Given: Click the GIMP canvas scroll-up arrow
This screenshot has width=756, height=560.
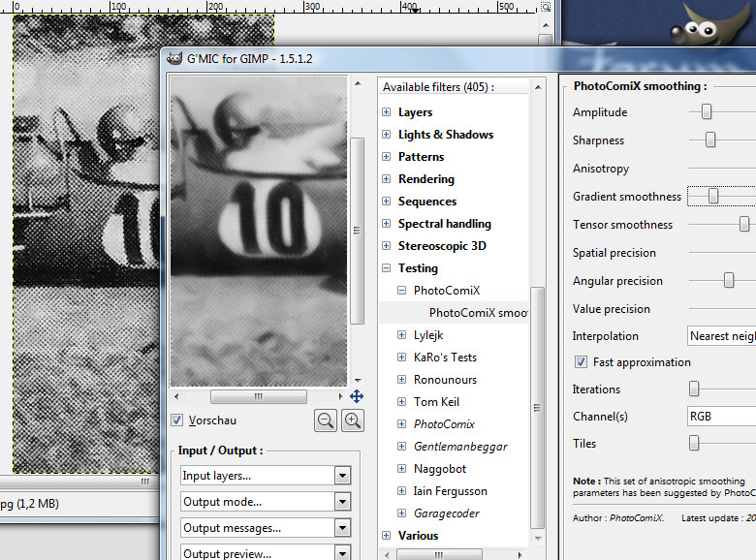Looking at the screenshot, I should 546,25.
